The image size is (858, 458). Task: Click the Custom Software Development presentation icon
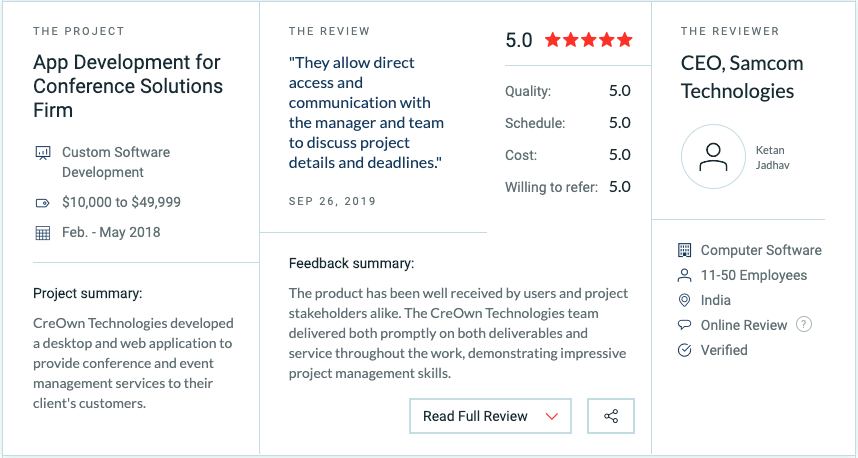tap(43, 153)
